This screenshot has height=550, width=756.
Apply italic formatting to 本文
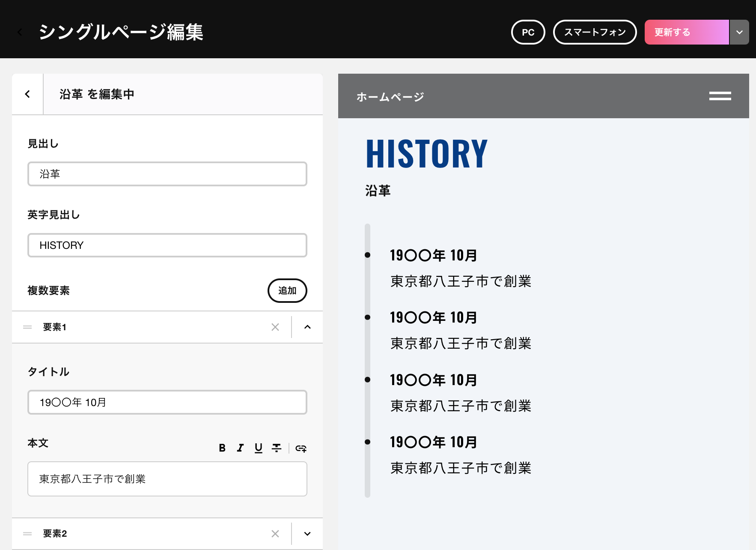click(240, 448)
